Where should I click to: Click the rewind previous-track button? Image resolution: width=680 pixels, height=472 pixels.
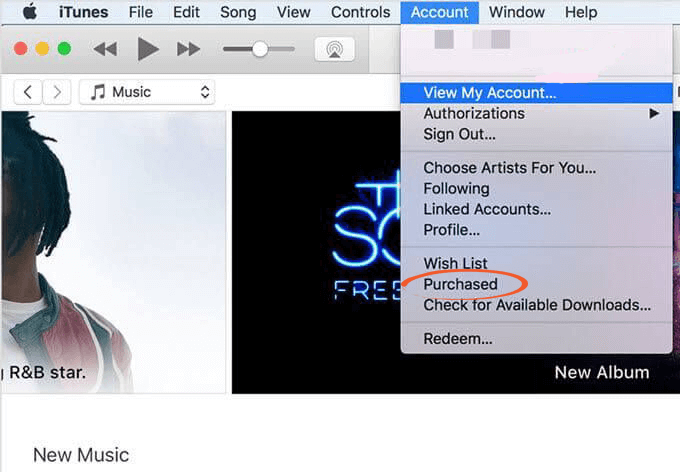[x=105, y=49]
